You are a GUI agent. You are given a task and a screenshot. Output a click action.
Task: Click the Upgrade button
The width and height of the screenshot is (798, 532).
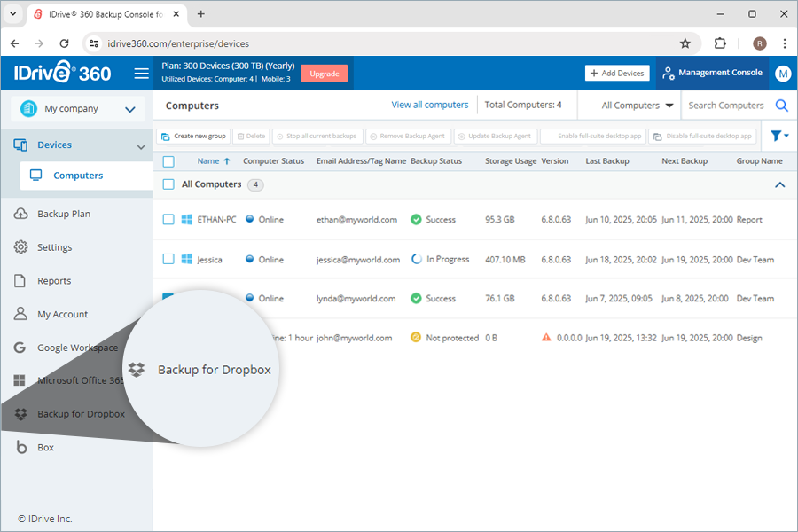click(324, 74)
